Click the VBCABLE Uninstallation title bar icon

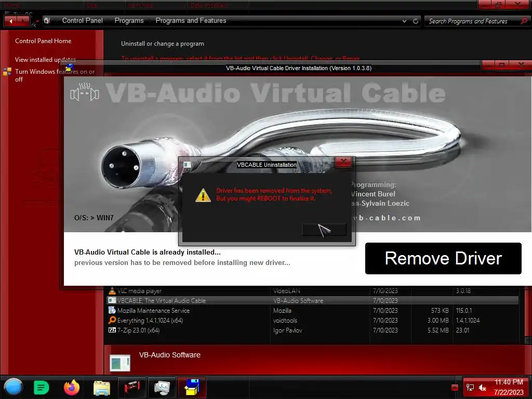coord(187,165)
